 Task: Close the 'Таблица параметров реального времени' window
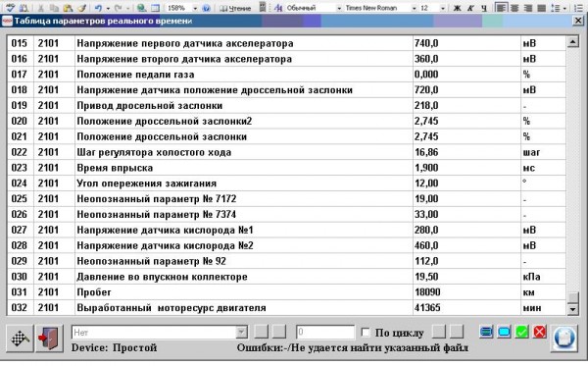coord(578,21)
